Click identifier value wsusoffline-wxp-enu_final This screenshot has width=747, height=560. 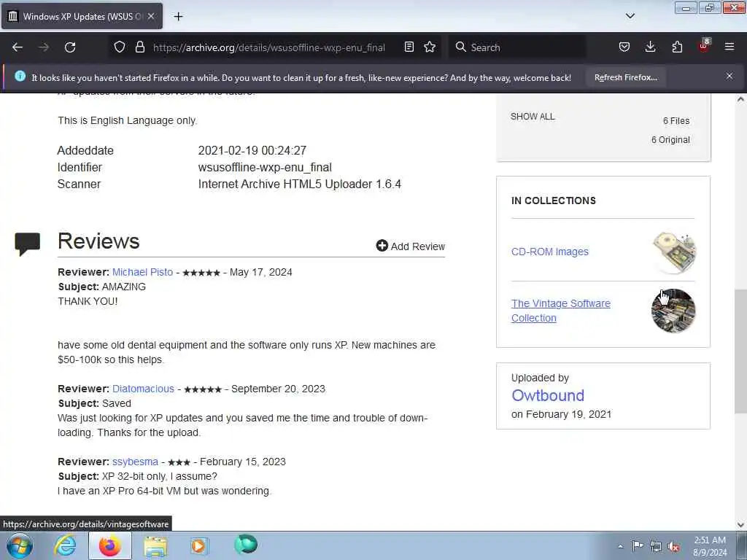(x=265, y=168)
